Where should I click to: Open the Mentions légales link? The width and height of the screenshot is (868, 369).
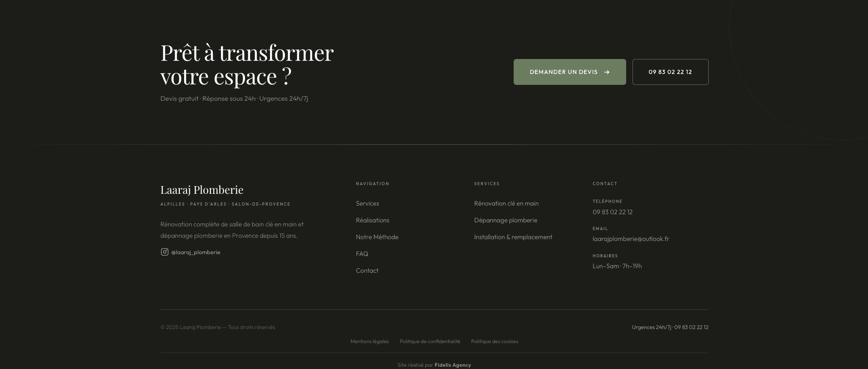click(369, 341)
